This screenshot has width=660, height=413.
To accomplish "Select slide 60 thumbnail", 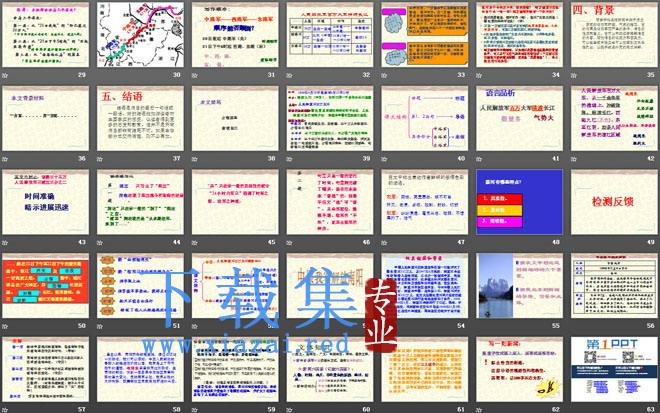I will [330, 369].
